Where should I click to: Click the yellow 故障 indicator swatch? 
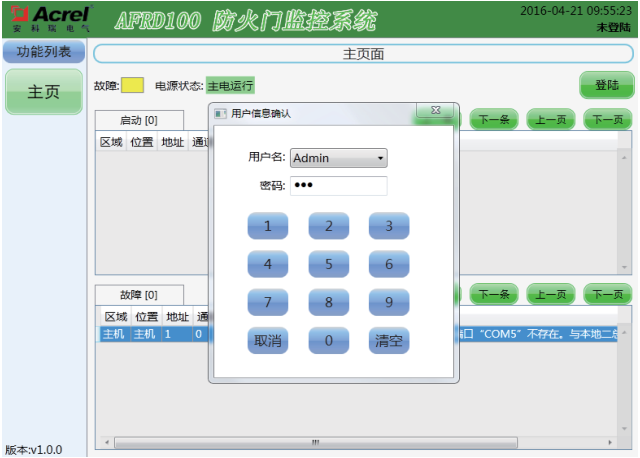pos(133,86)
